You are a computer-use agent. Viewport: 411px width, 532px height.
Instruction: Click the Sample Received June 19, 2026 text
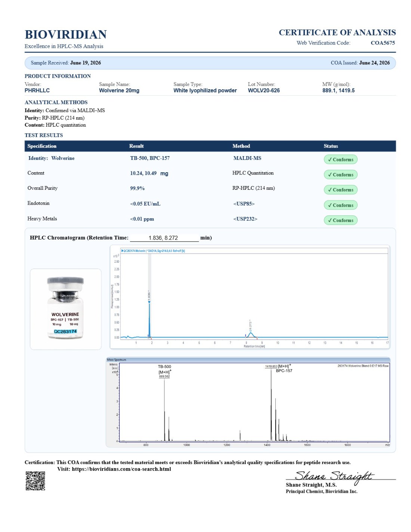pyautogui.click(x=66, y=63)
